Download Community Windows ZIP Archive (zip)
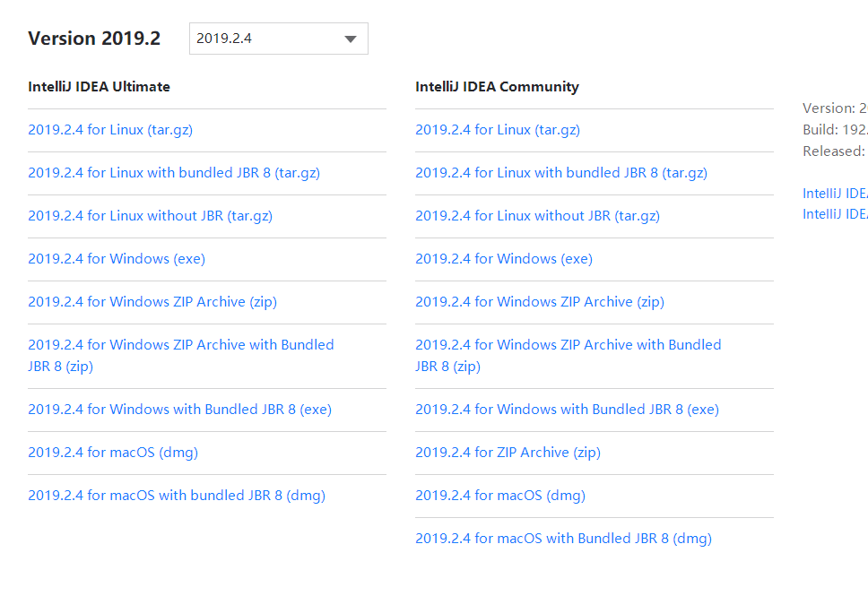Viewport: 868px width, 596px height. [540, 302]
